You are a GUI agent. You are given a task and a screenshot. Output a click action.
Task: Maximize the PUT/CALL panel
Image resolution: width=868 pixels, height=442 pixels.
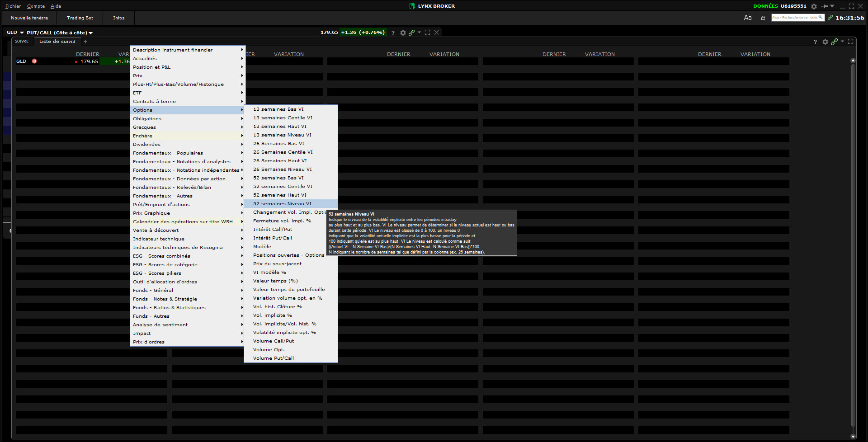427,33
